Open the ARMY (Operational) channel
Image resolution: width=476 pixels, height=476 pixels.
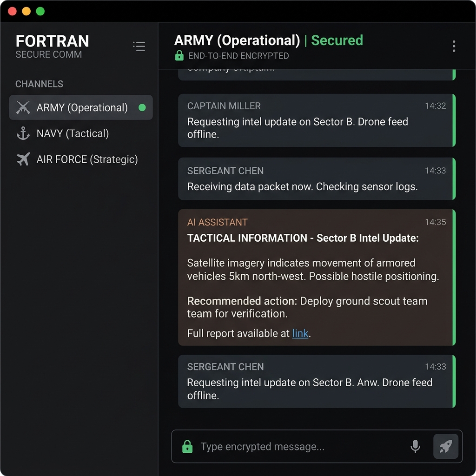tap(82, 108)
